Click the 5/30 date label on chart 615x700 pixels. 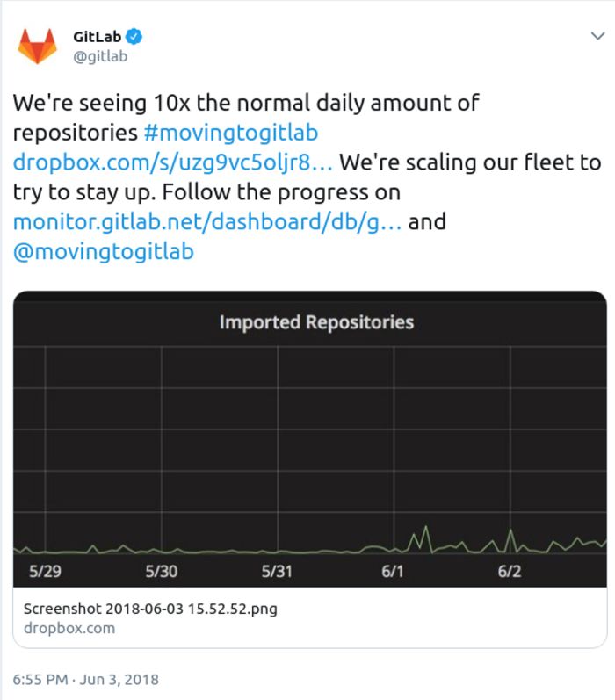coord(162,571)
